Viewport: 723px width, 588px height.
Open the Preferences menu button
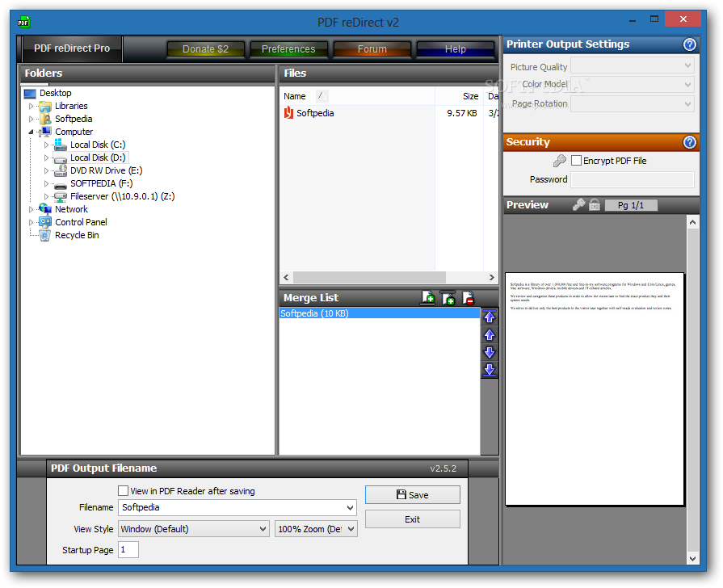(288, 49)
